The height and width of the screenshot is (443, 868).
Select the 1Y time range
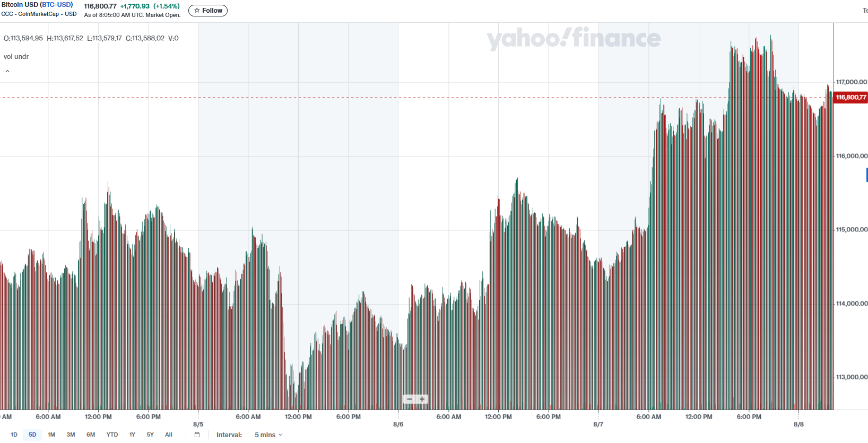click(x=132, y=435)
